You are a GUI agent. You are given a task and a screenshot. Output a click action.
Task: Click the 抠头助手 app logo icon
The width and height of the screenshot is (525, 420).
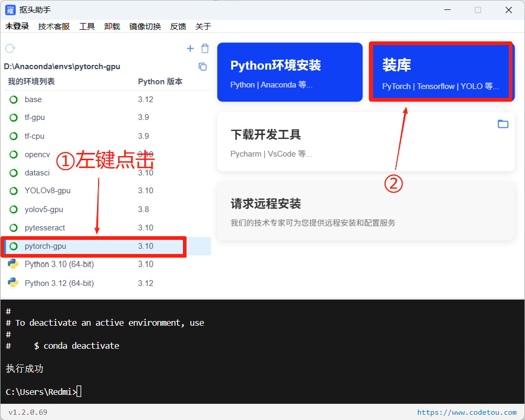(x=10, y=10)
